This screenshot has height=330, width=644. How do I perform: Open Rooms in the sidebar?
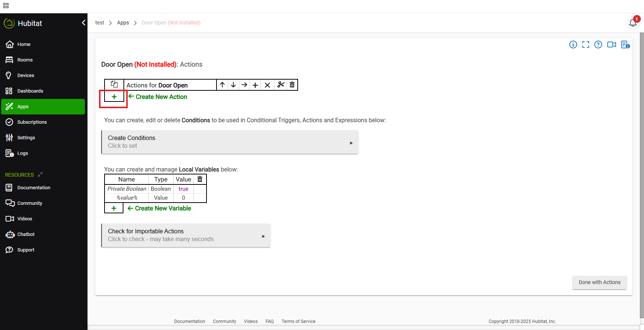43,60
